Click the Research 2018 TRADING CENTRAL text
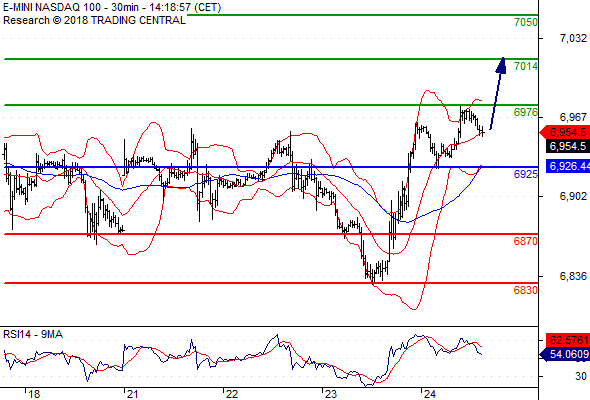590x400 pixels. click(94, 20)
